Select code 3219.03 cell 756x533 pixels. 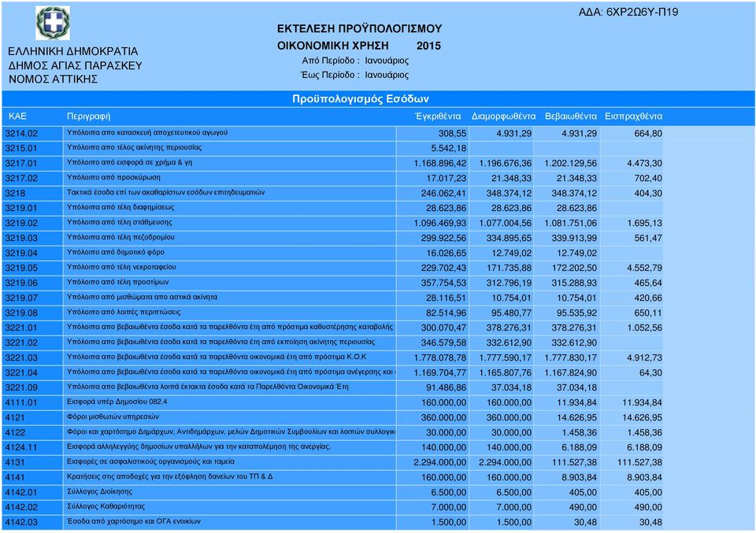tap(33, 238)
